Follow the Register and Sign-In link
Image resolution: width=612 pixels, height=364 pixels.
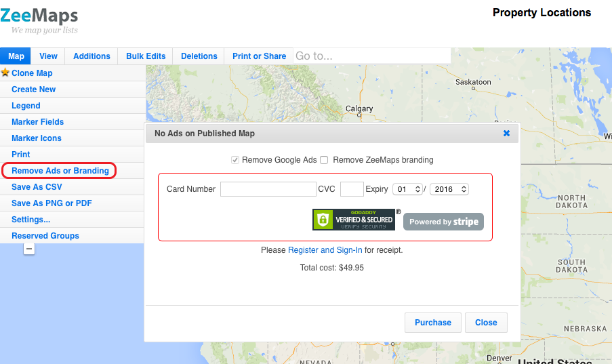pos(325,250)
